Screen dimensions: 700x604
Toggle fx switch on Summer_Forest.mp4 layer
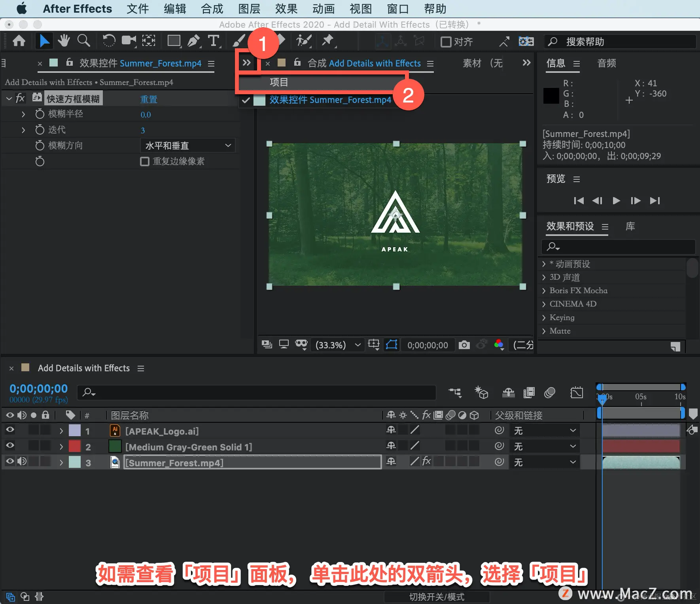tap(427, 461)
